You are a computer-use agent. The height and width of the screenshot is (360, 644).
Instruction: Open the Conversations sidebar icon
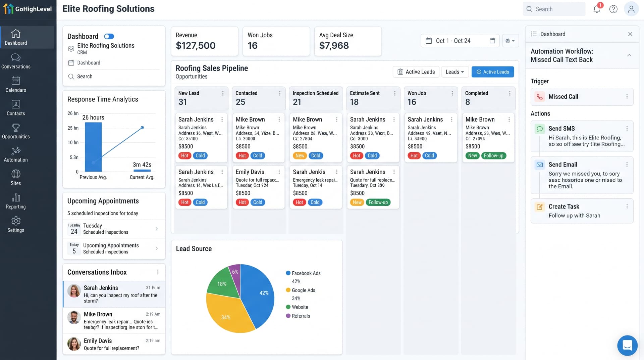coord(16,57)
